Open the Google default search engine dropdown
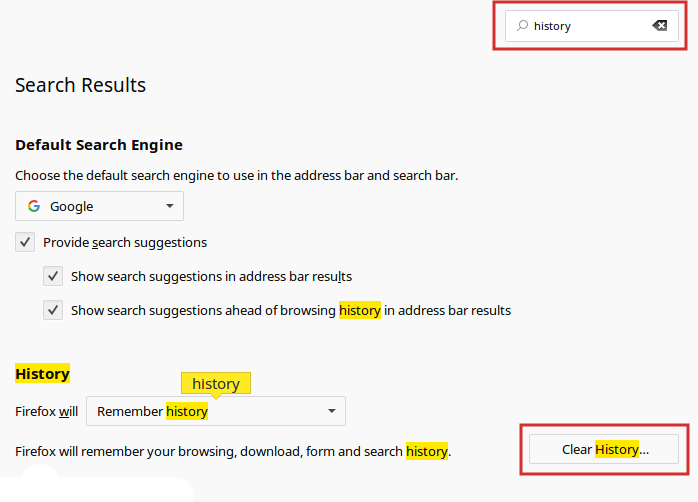 [x=99, y=207]
